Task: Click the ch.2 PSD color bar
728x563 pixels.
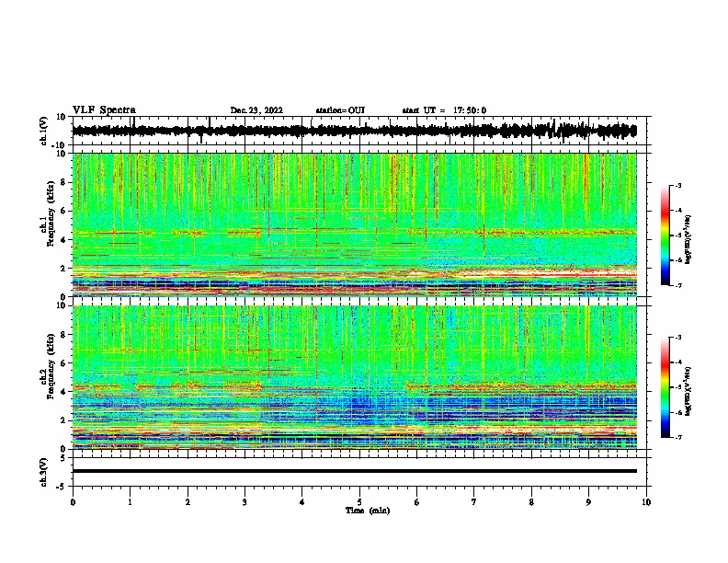Action: [665, 387]
